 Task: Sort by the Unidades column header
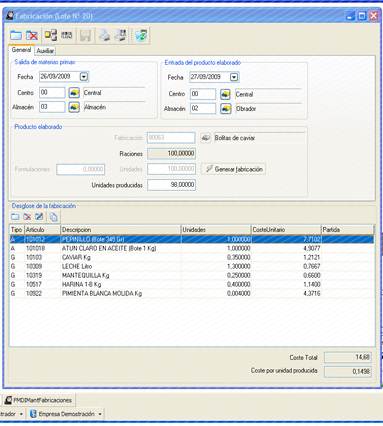pyautogui.click(x=216, y=230)
